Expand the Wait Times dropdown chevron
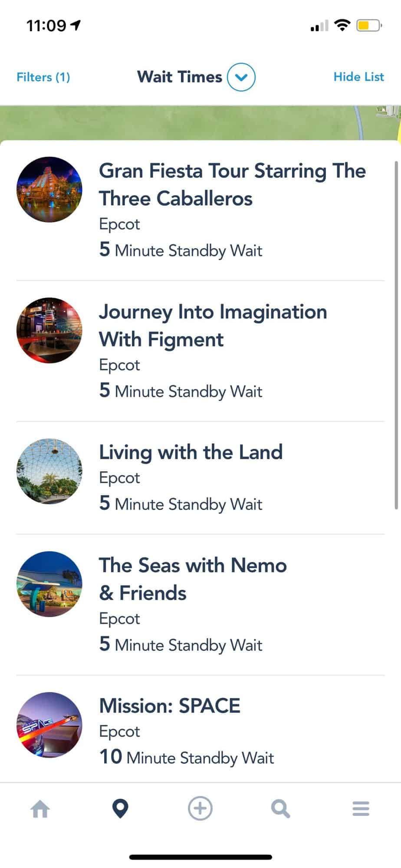Screen dimensions: 401x868 click(x=241, y=77)
